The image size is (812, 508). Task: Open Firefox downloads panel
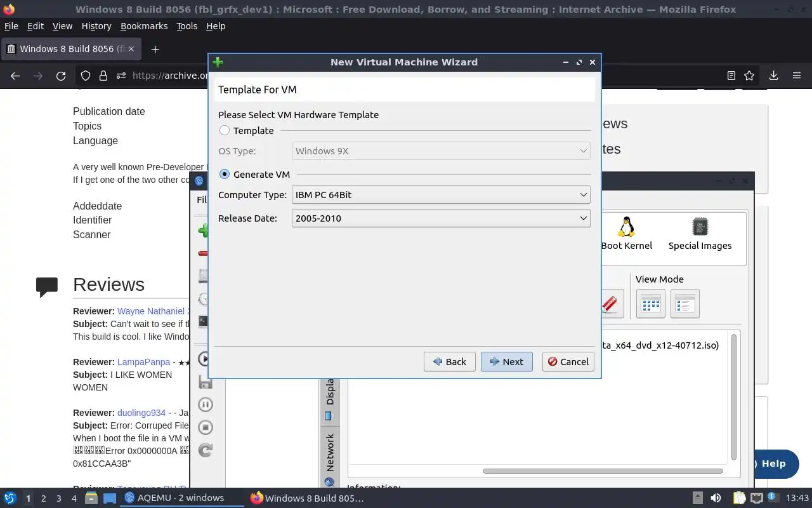pos(773,76)
